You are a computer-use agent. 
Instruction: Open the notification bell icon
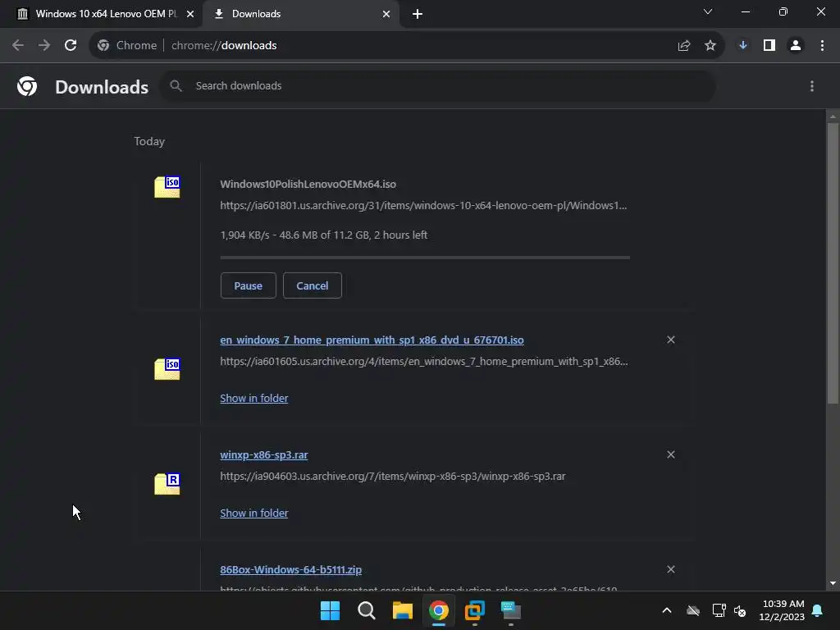[818, 610]
